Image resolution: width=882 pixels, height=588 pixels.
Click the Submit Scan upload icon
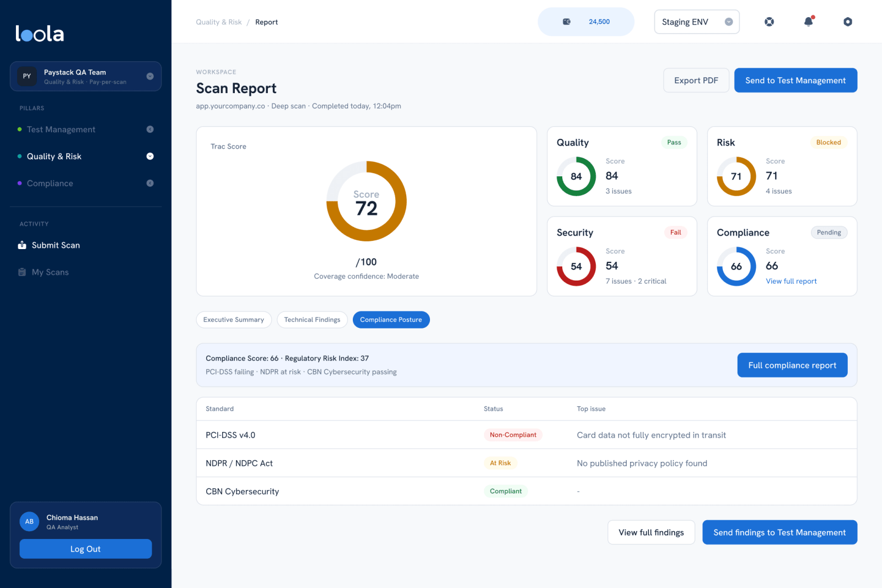click(22, 245)
